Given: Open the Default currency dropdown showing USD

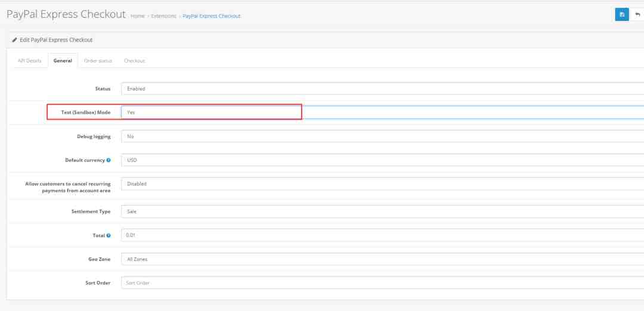Looking at the screenshot, I should (x=382, y=160).
